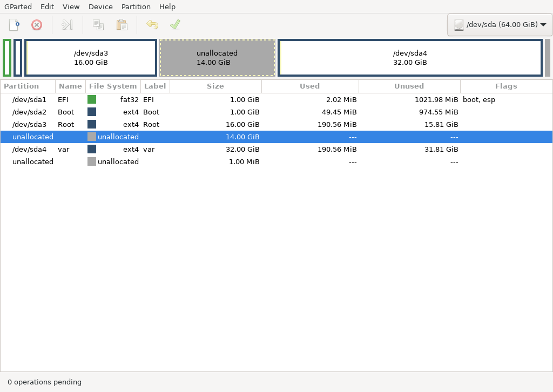The width and height of the screenshot is (553, 392).
Task: Click the ext4 color swatch in var row
Action: [x=92, y=149]
